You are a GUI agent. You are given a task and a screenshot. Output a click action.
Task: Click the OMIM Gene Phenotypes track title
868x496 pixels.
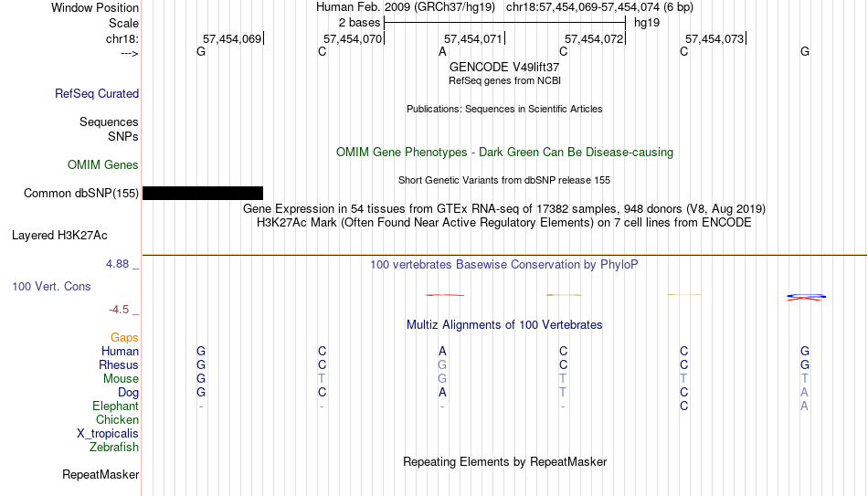[505, 153]
